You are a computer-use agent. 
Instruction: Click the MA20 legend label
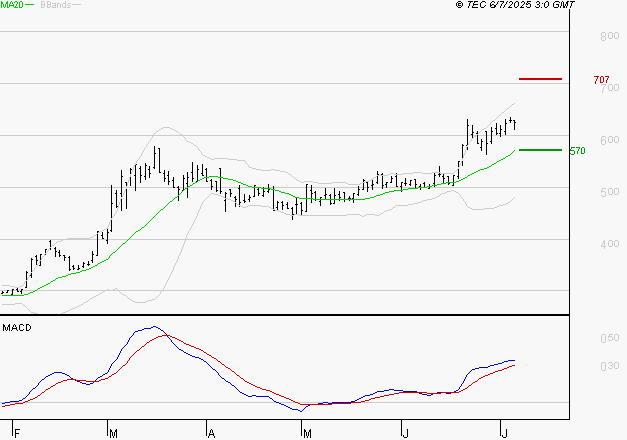point(12,5)
